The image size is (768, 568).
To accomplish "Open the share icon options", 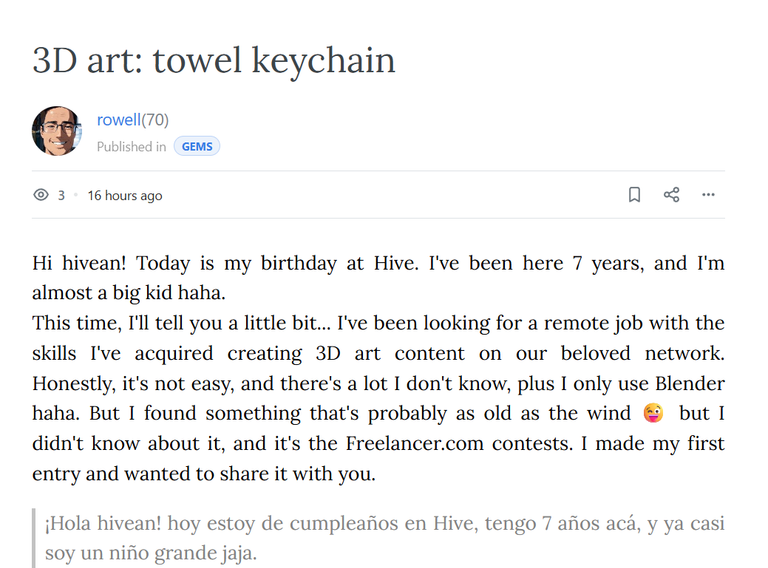I will (672, 195).
